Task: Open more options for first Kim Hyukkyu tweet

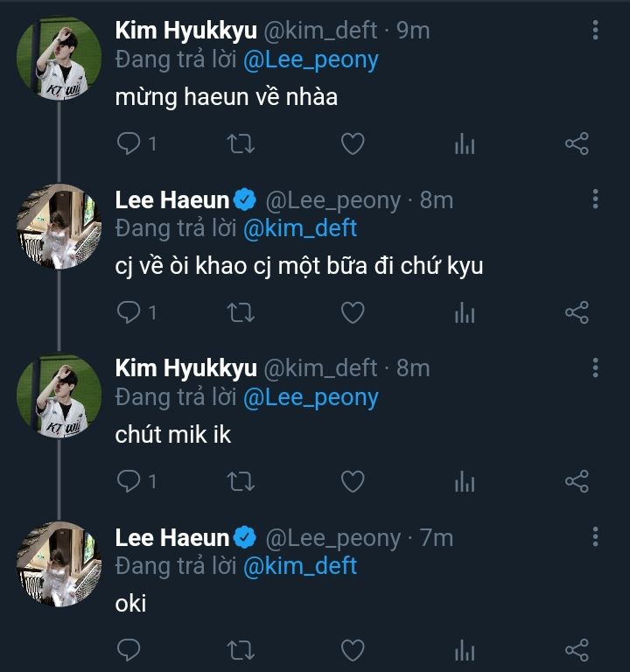Action: pyautogui.click(x=595, y=31)
